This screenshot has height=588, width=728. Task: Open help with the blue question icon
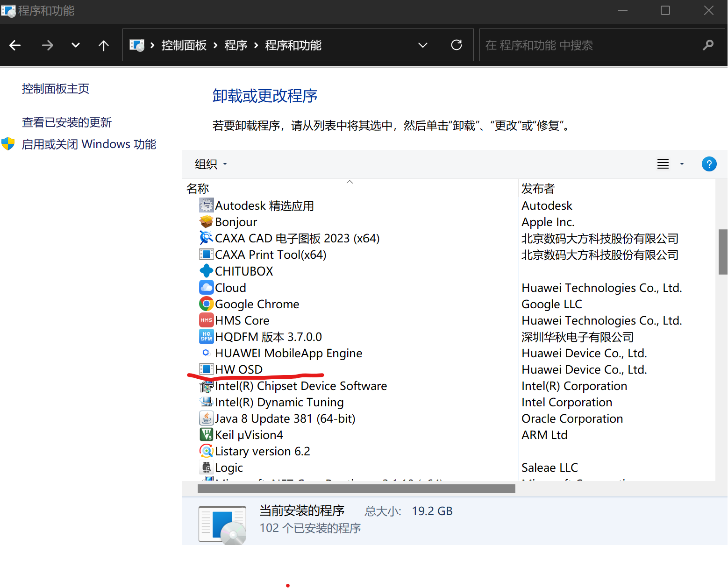click(x=709, y=164)
